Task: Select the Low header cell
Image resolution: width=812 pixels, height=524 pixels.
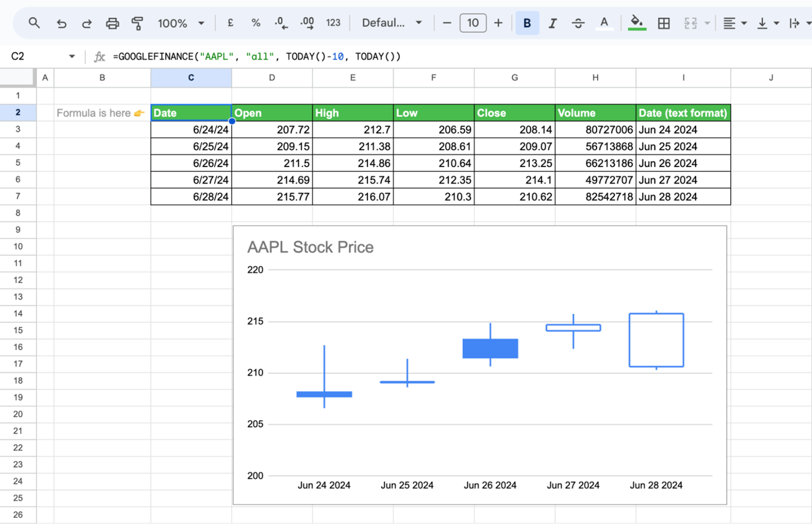Action: [x=434, y=113]
